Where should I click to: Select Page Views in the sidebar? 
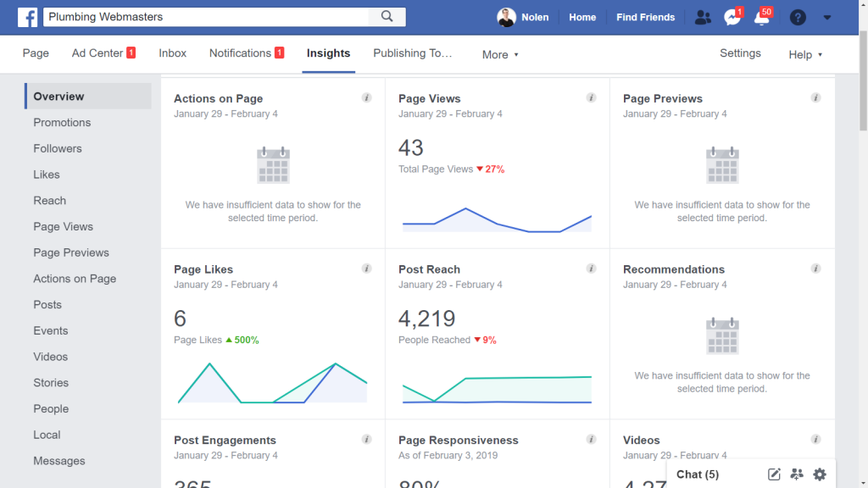point(63,226)
